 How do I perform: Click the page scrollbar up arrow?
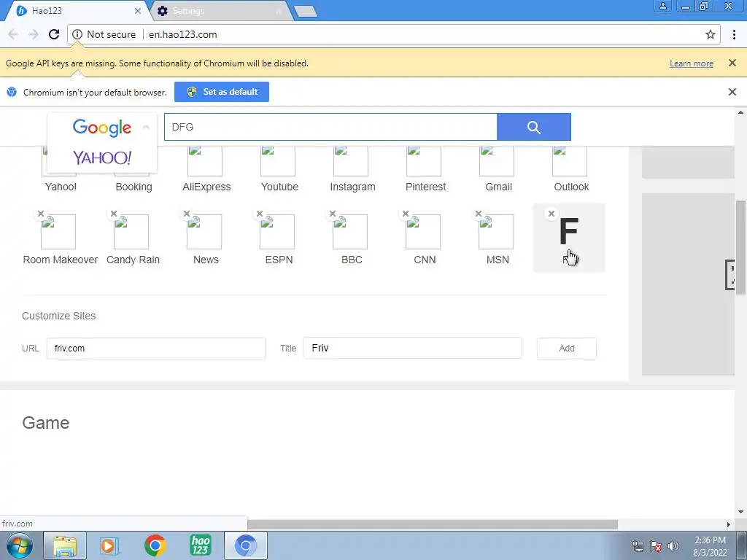(740, 113)
